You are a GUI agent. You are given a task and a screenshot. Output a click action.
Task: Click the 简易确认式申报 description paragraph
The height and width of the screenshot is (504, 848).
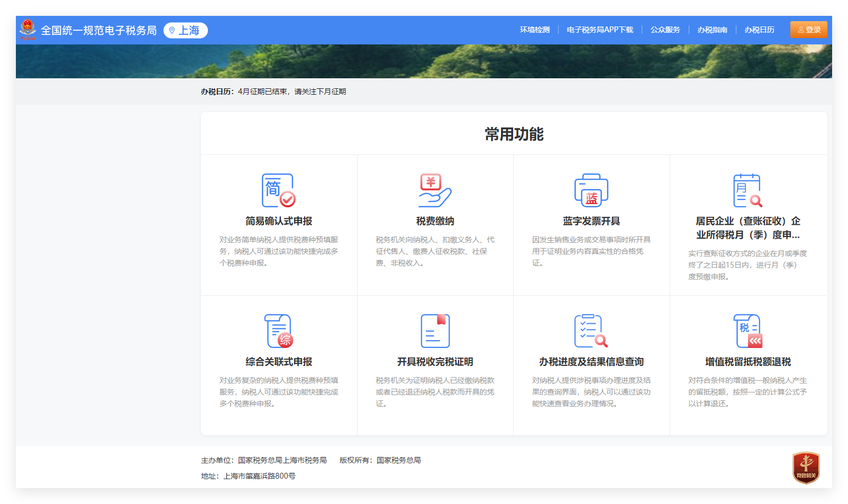[279, 251]
